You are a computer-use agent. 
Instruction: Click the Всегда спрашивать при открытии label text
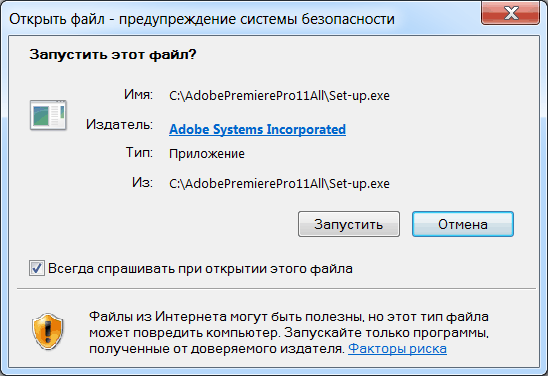point(200,269)
